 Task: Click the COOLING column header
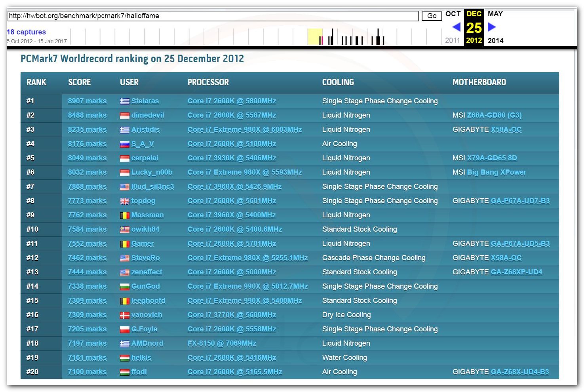tap(338, 82)
